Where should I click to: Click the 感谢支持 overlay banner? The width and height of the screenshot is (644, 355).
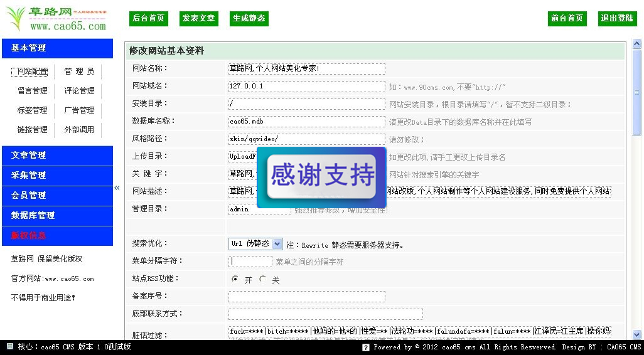click(321, 177)
